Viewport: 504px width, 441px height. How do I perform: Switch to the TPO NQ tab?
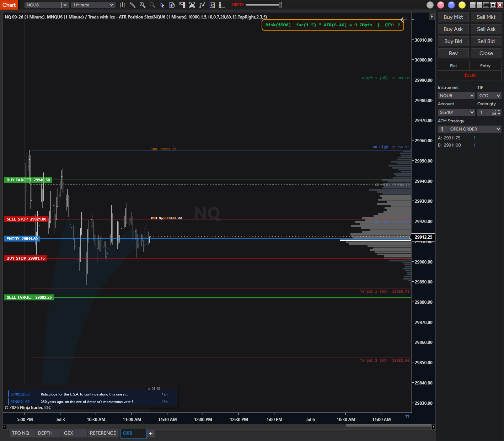click(21, 433)
